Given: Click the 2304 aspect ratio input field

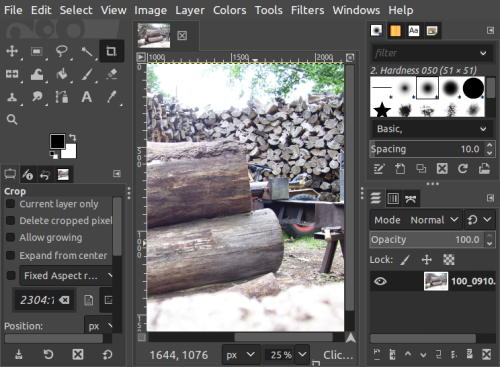Looking at the screenshot, I should [37, 300].
